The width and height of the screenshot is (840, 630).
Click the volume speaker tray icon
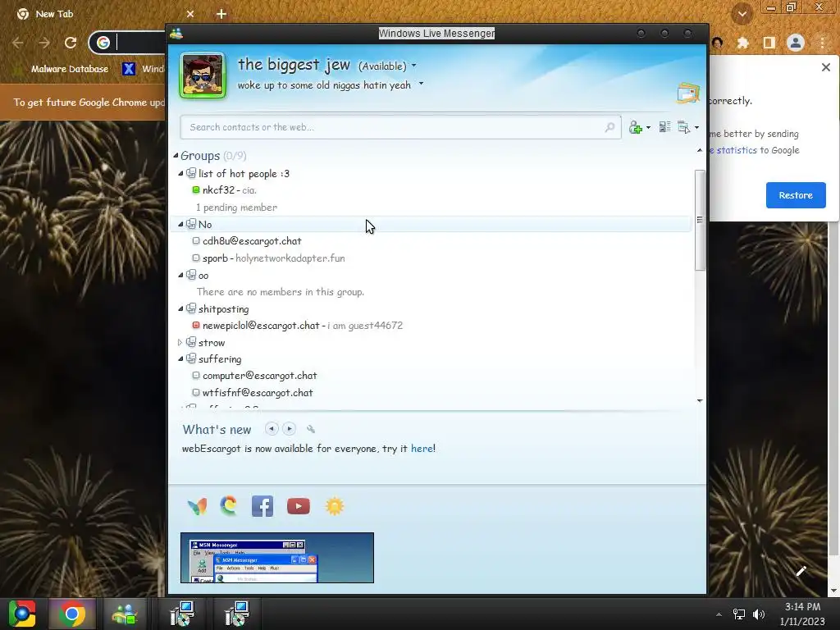pos(759,614)
